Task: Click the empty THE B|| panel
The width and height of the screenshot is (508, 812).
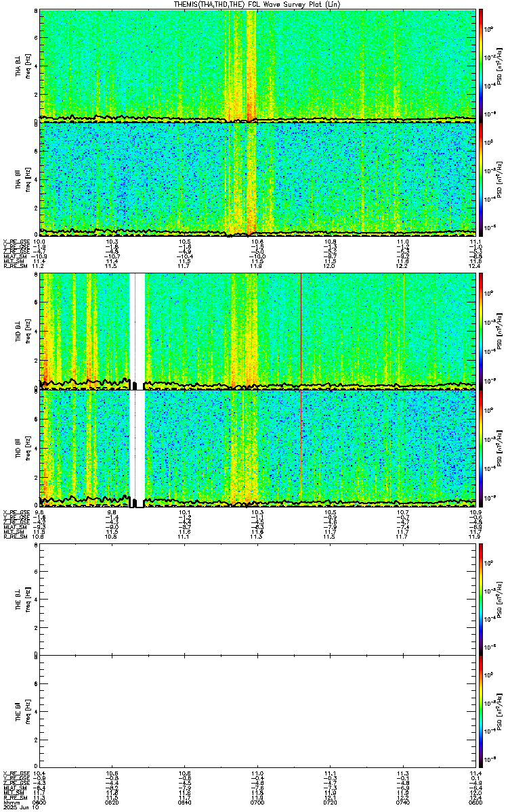Action: tap(257, 710)
